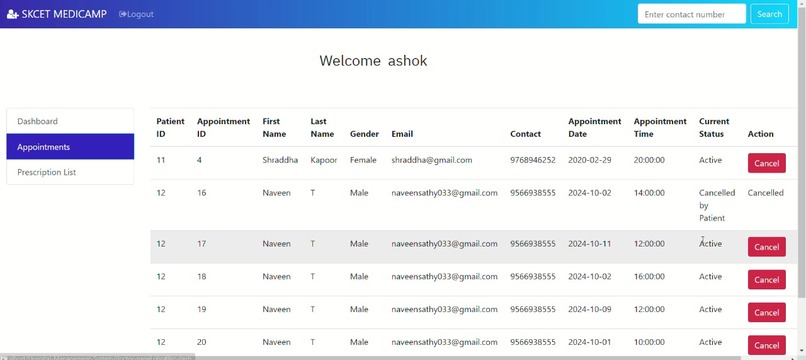
Task: Click the Patient ID column header
Action: [x=170, y=128]
